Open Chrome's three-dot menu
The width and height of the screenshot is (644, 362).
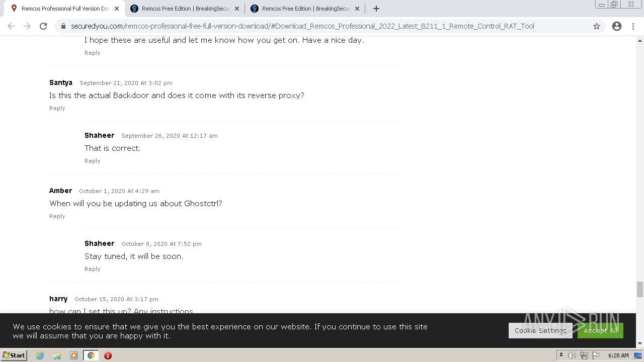click(x=633, y=26)
